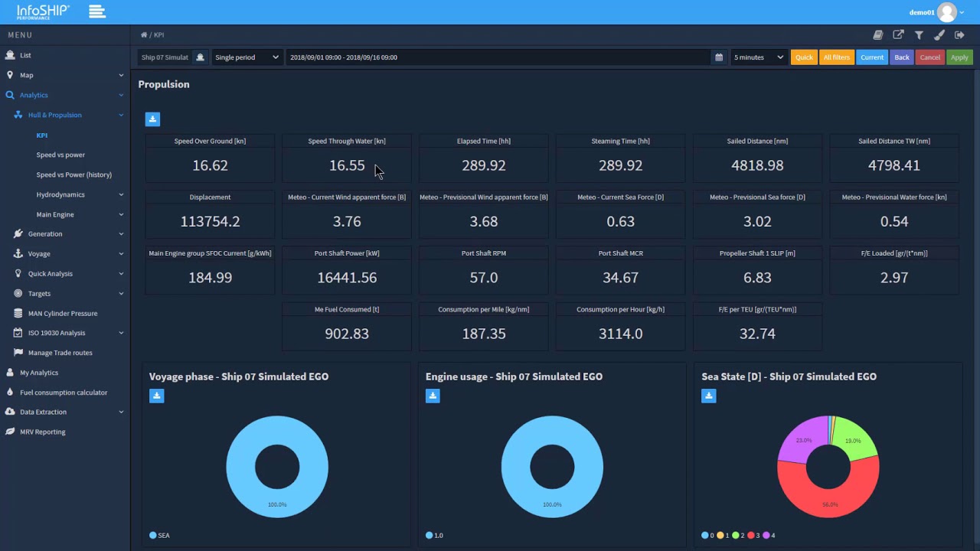Click the sign-out arrow icon
The width and height of the screenshot is (980, 551).
pyautogui.click(x=959, y=35)
